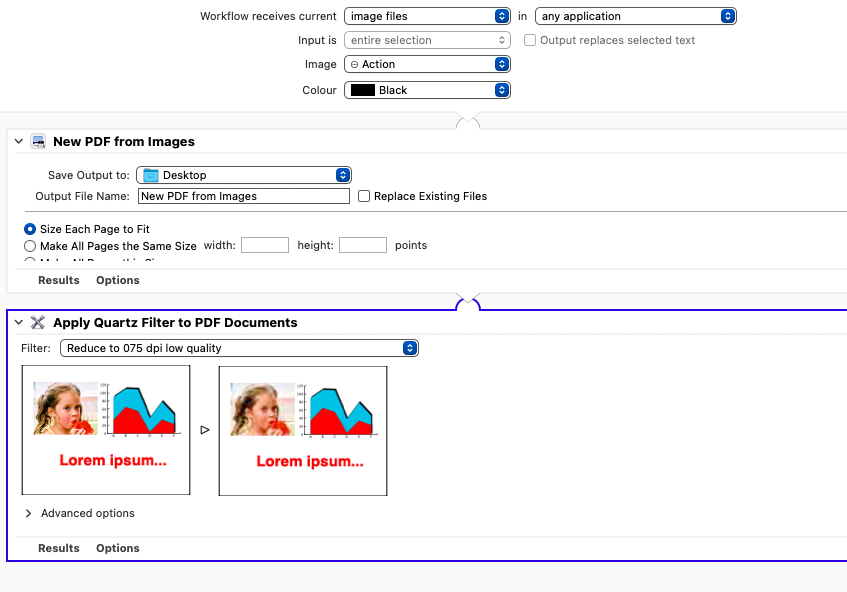
Task: Click the 'New PDF from Images' action title
Action: coord(124,142)
